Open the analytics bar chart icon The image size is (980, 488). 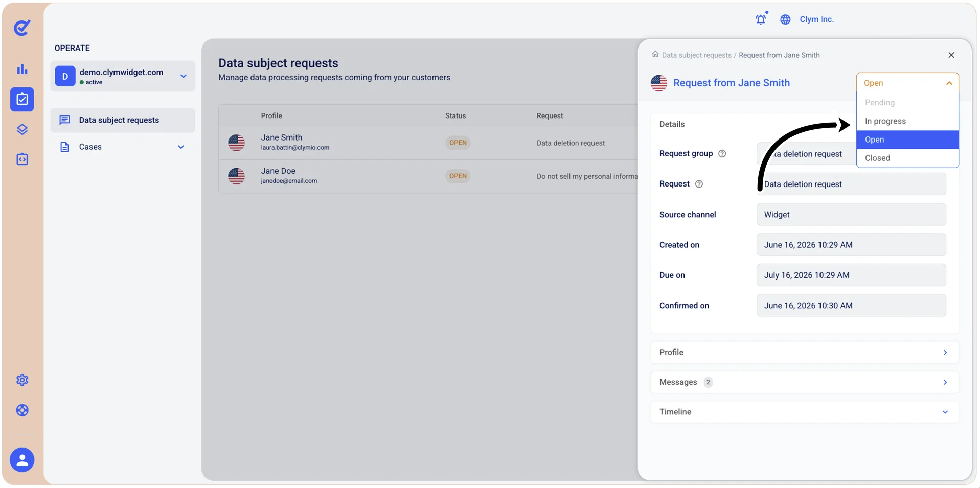click(x=22, y=69)
